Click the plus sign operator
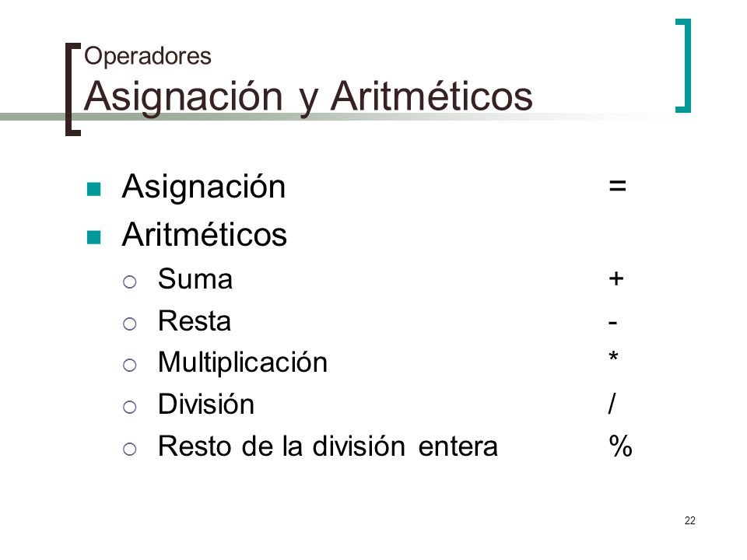This screenshot has height=560, width=747. (616, 278)
